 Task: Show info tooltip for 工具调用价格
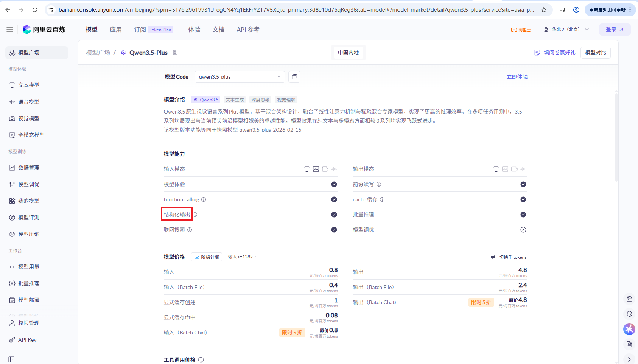(x=201, y=360)
